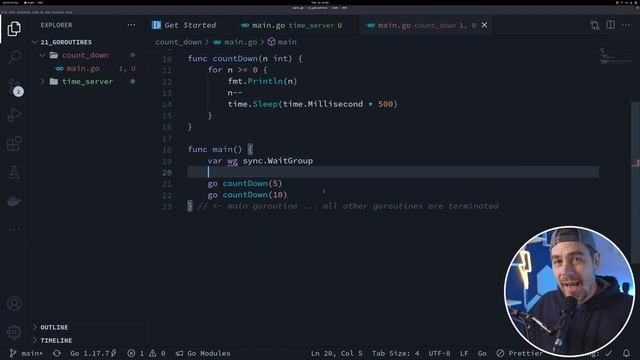
Task: Click time.Sleep call on line 14
Action: click(312, 104)
